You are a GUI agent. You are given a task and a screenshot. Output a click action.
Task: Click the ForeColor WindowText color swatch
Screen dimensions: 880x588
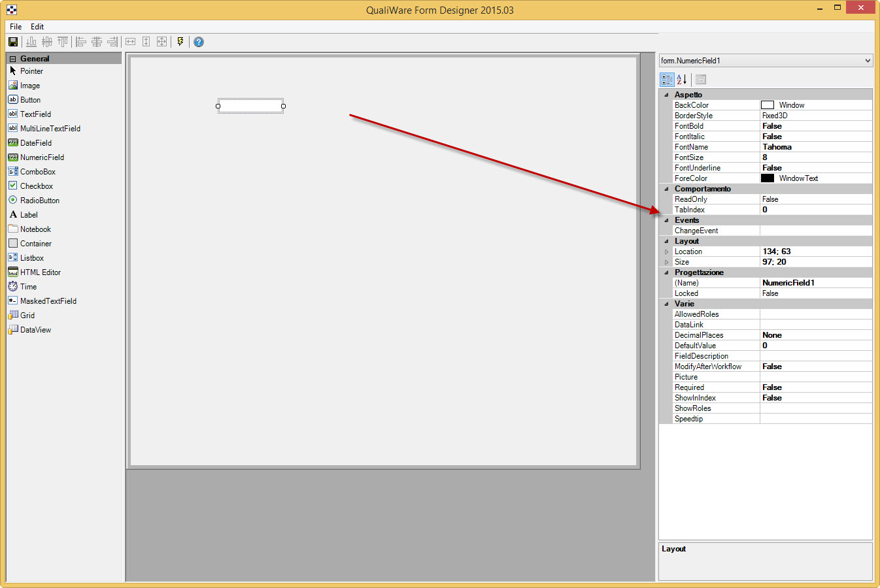(768, 178)
